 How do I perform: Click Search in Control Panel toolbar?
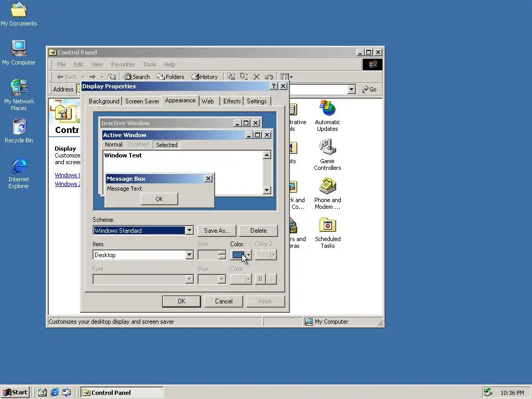pos(137,77)
